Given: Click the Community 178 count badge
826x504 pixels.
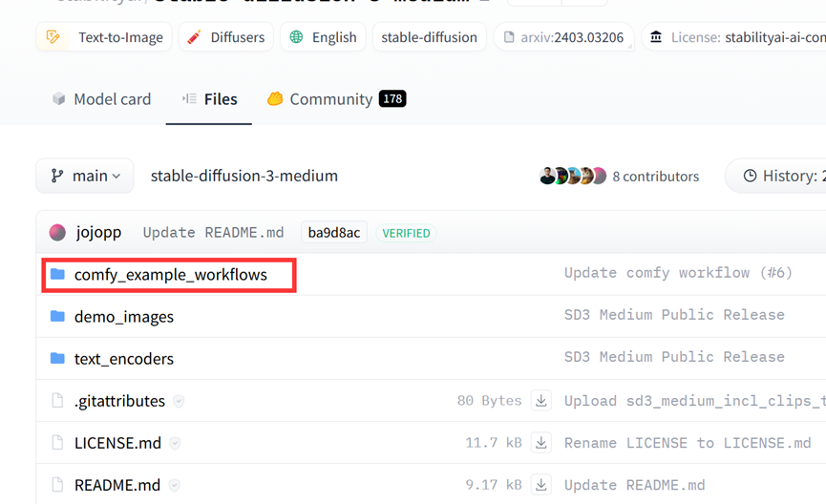Looking at the screenshot, I should coord(392,98).
